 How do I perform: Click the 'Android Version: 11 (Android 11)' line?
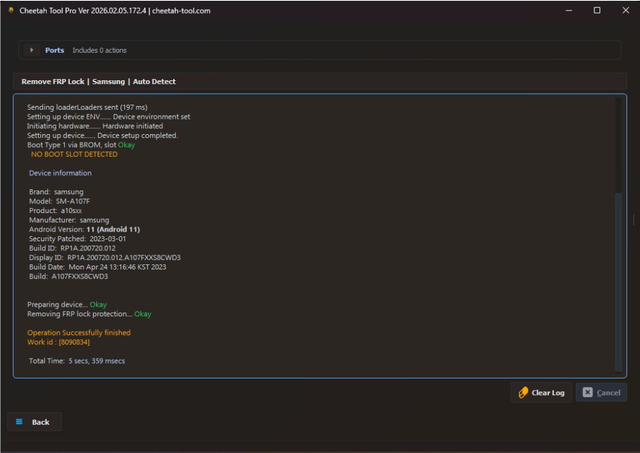pos(84,229)
